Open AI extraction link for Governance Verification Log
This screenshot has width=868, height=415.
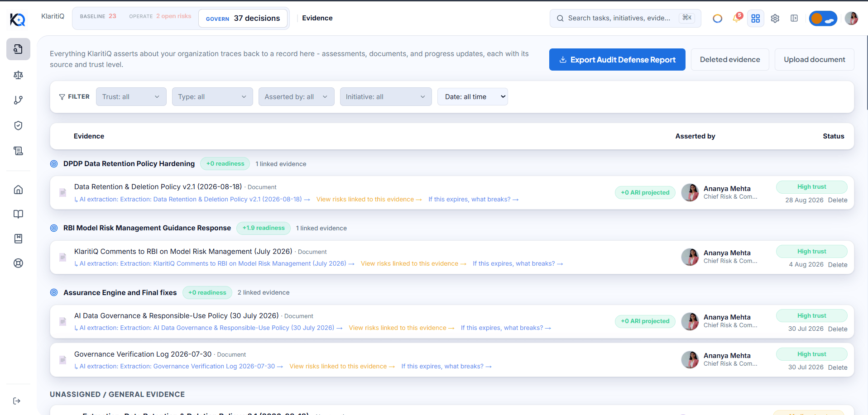[x=179, y=367]
